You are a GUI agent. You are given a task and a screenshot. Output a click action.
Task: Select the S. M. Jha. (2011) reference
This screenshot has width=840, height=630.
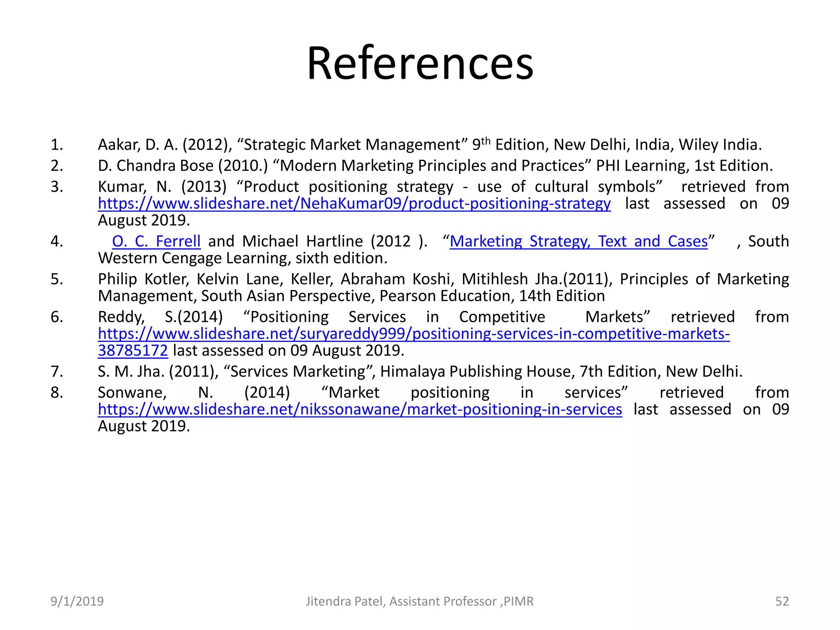pos(420,372)
